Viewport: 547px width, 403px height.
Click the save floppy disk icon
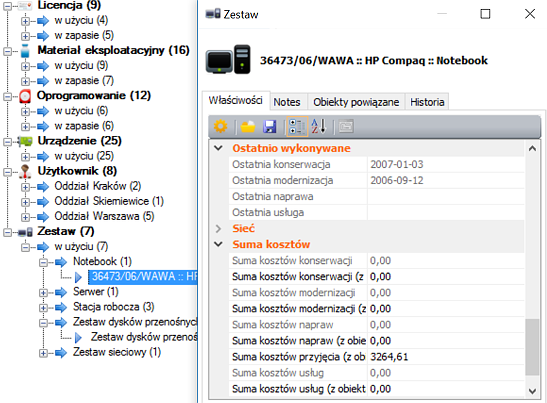(269, 126)
